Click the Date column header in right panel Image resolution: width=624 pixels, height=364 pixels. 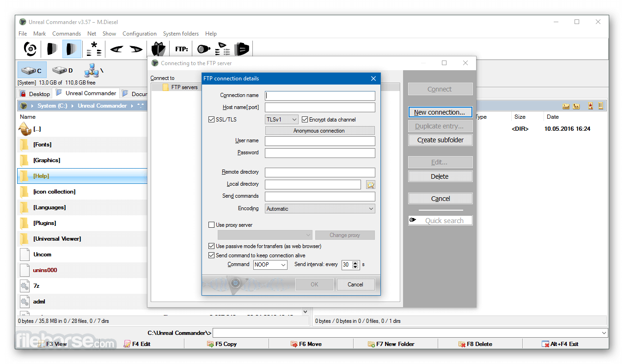pyautogui.click(x=553, y=117)
